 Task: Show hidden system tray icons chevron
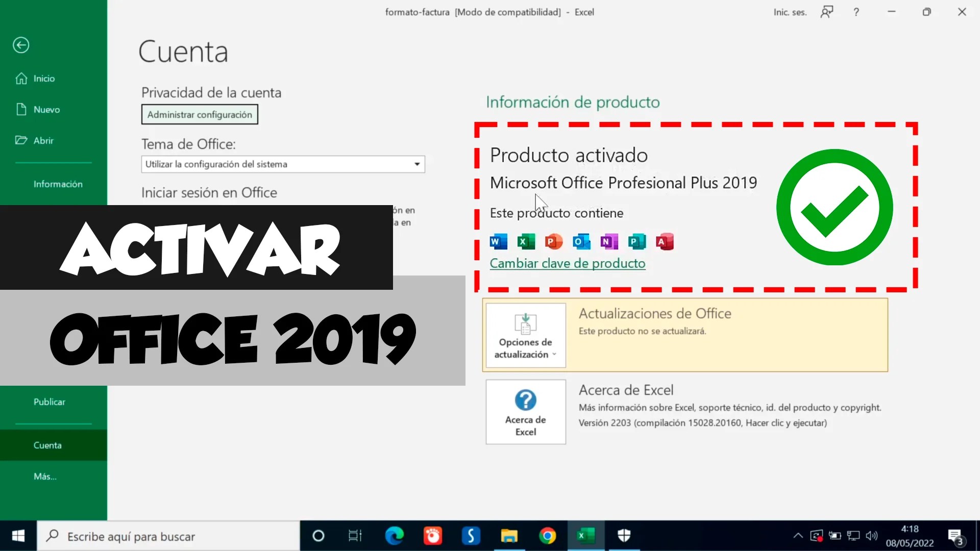click(798, 536)
